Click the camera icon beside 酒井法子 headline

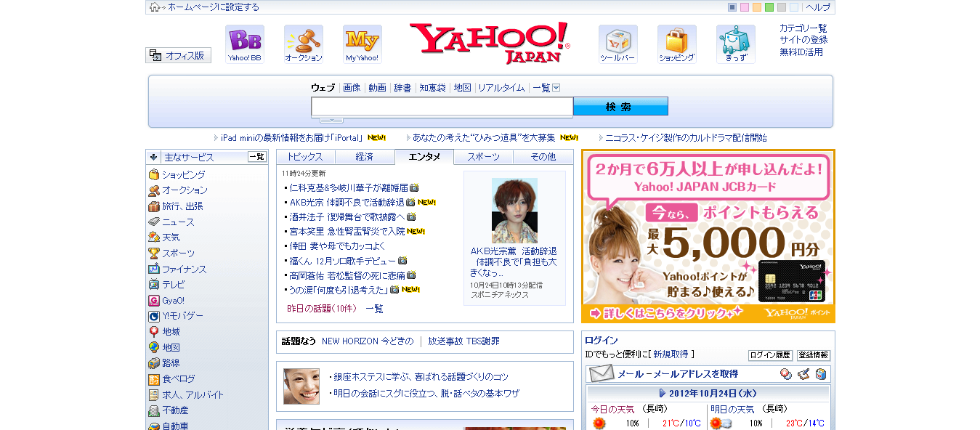pyautogui.click(x=411, y=216)
